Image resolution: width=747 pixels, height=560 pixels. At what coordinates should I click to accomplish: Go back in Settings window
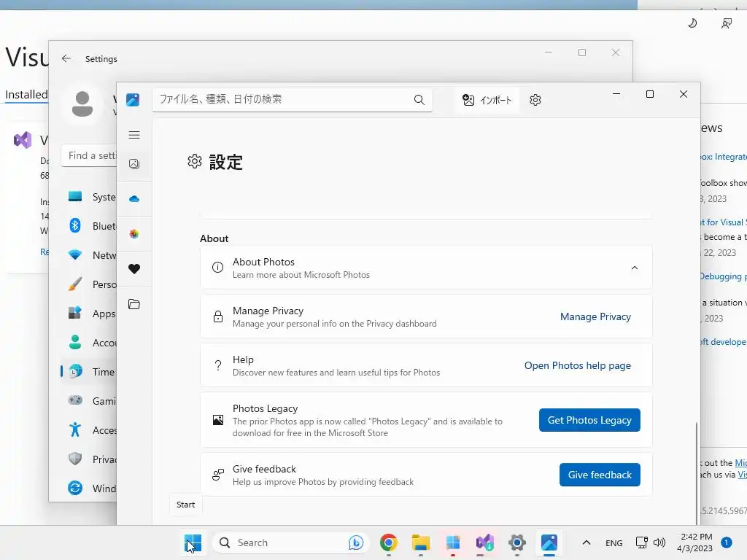[x=66, y=58]
